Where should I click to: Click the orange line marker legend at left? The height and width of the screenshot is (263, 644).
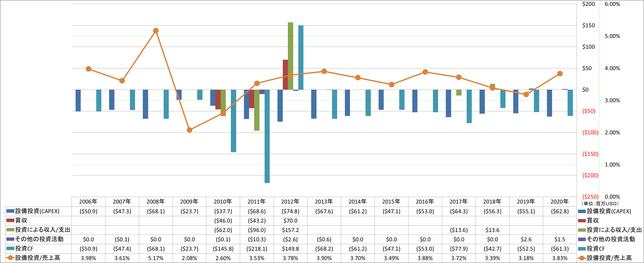click(x=10, y=258)
